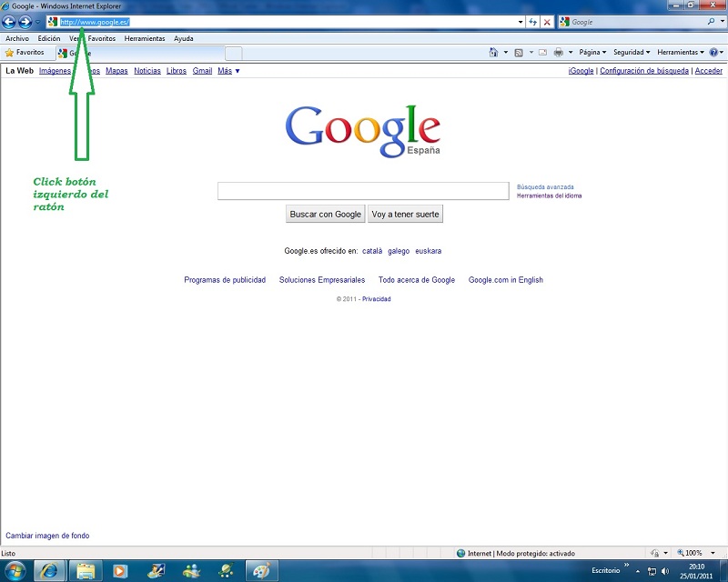Click the RSS feeds icon
Image resolution: width=728 pixels, height=582 pixels.
point(519,53)
